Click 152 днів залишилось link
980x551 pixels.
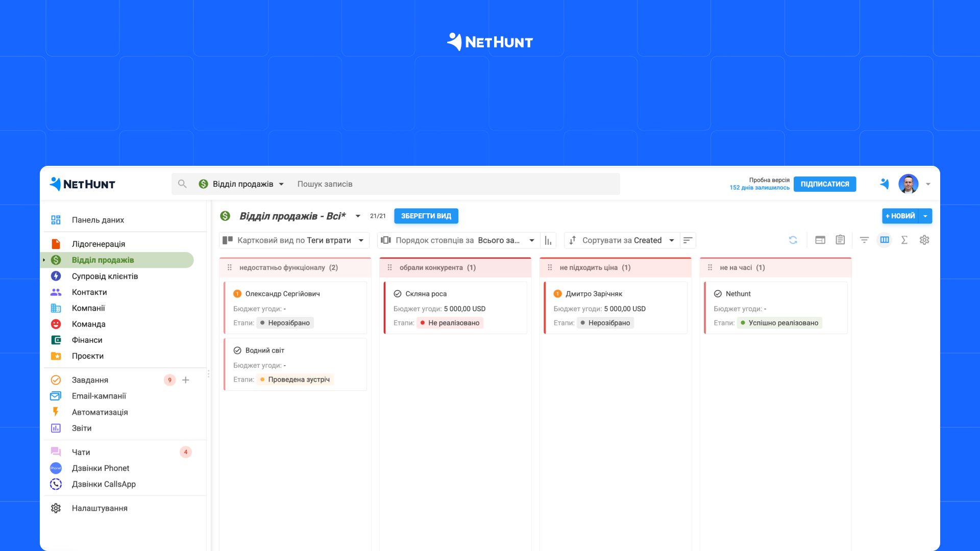pos(759,188)
